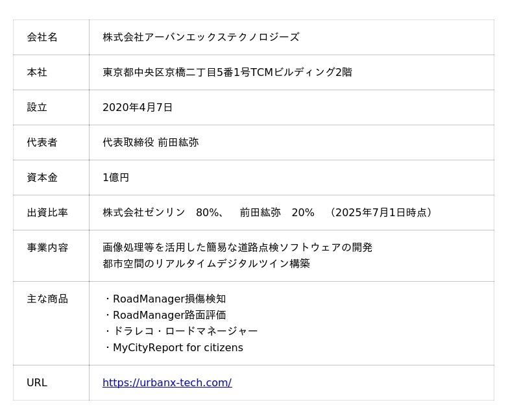
Task: Click the founding date 2020年4月7日
Action: click(x=138, y=108)
